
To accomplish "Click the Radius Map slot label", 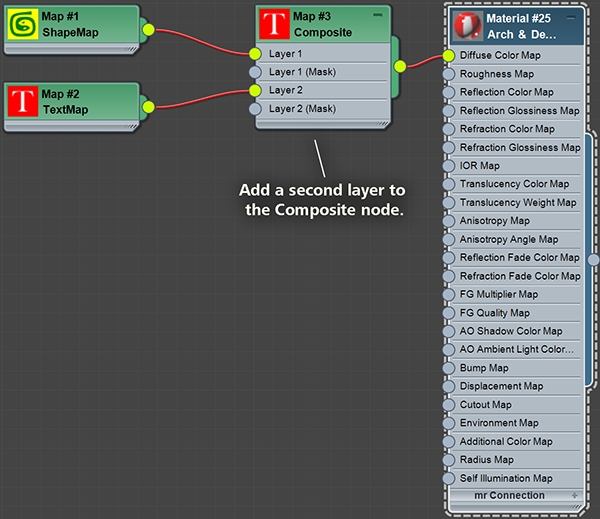I will [x=487, y=460].
